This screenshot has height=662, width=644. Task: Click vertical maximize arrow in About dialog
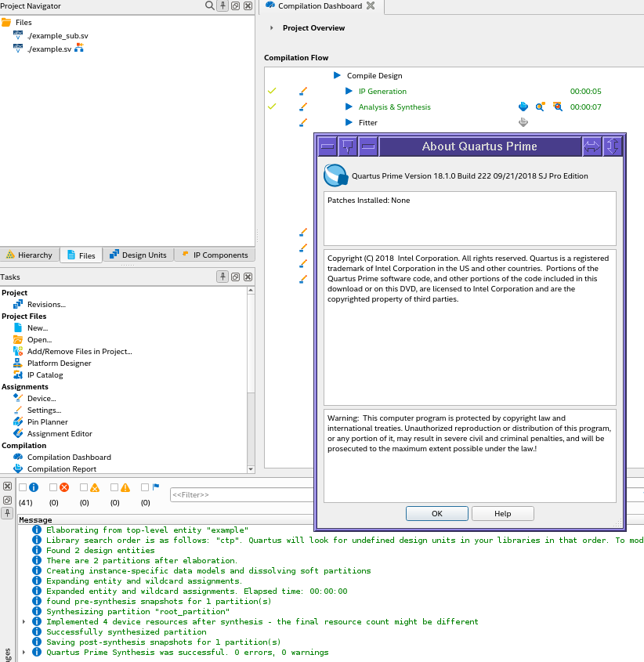pyautogui.click(x=613, y=147)
